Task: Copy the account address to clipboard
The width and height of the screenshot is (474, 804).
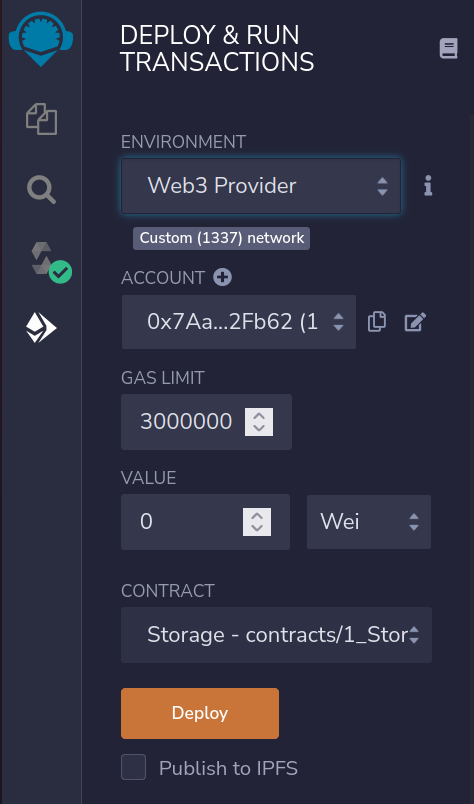Action: [x=377, y=322]
